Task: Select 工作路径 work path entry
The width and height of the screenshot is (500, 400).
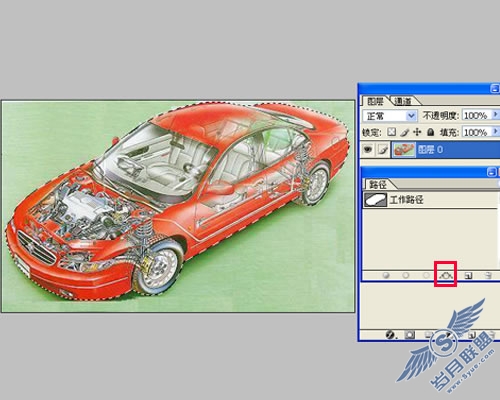Action: [x=430, y=200]
